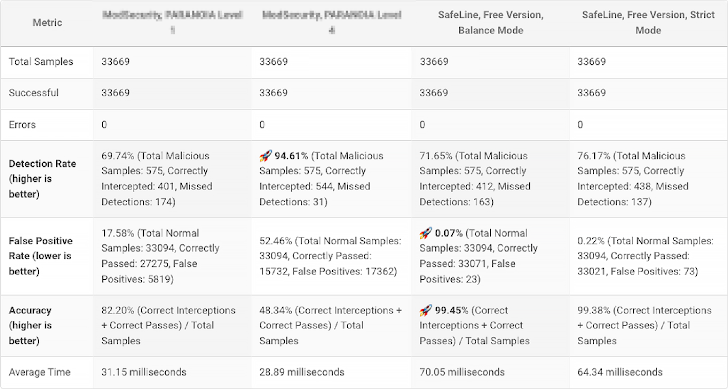Click the rocket icon beside 99.45% accuracy

click(425, 310)
